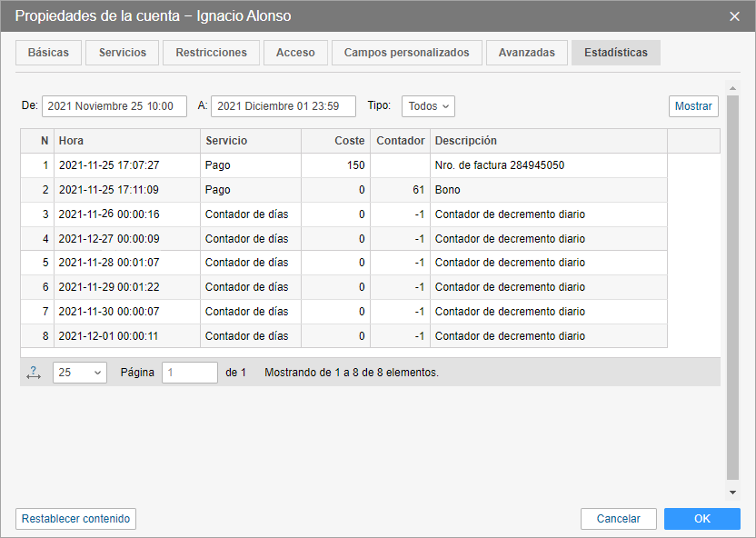
Task: Click the De start date field
Action: [114, 106]
